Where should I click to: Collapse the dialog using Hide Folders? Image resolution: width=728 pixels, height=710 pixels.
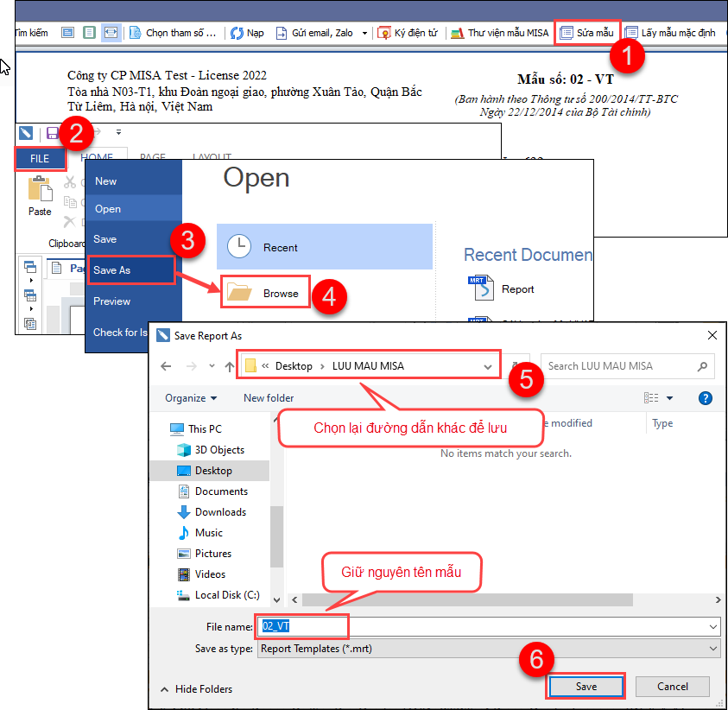pos(196,689)
